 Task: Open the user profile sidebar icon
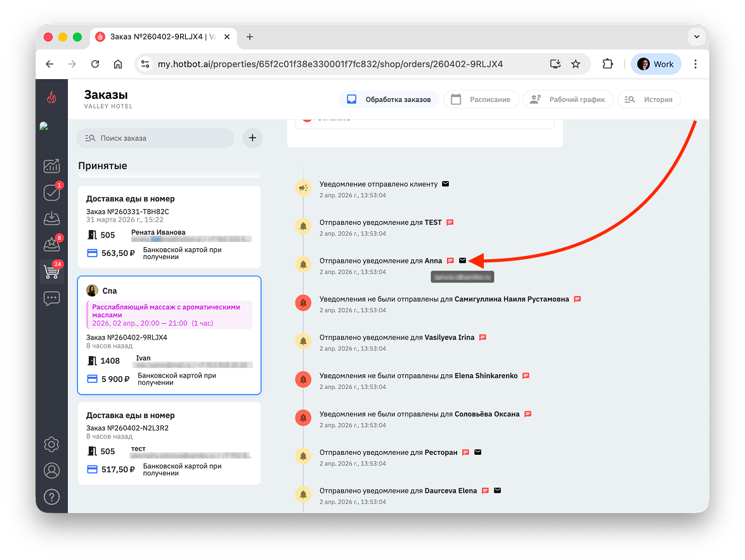(51, 470)
